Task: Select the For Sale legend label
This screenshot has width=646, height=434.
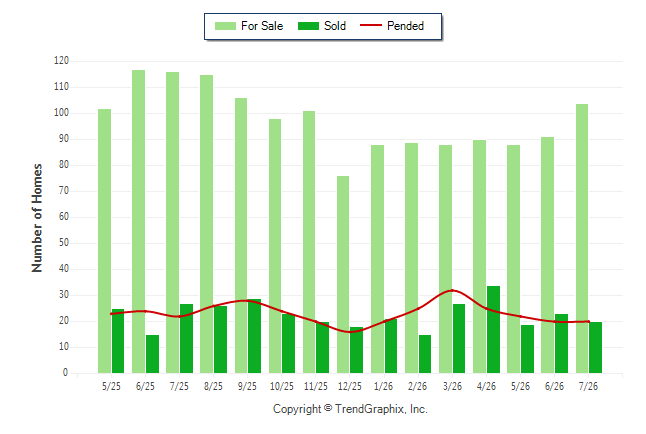Action: (x=262, y=26)
